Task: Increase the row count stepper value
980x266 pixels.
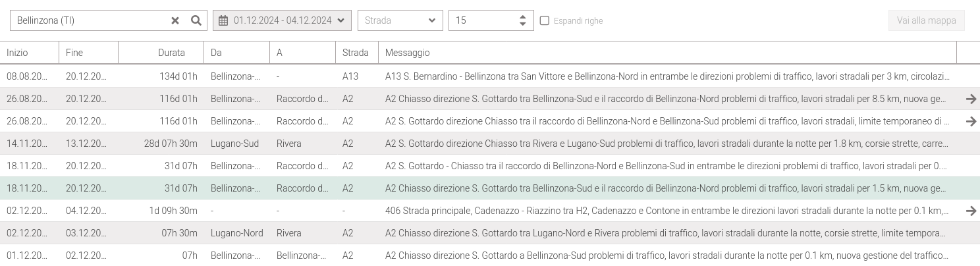Action: pos(522,16)
